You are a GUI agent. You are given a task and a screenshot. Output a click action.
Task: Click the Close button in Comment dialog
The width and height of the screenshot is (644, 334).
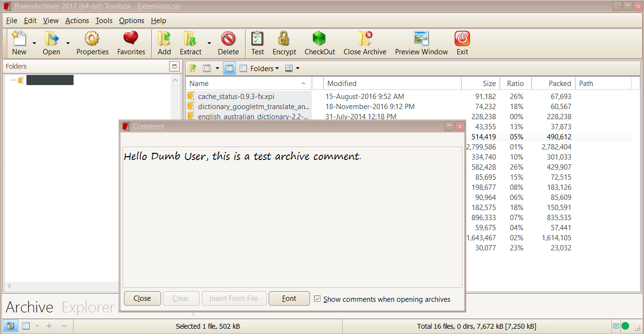[142, 298]
